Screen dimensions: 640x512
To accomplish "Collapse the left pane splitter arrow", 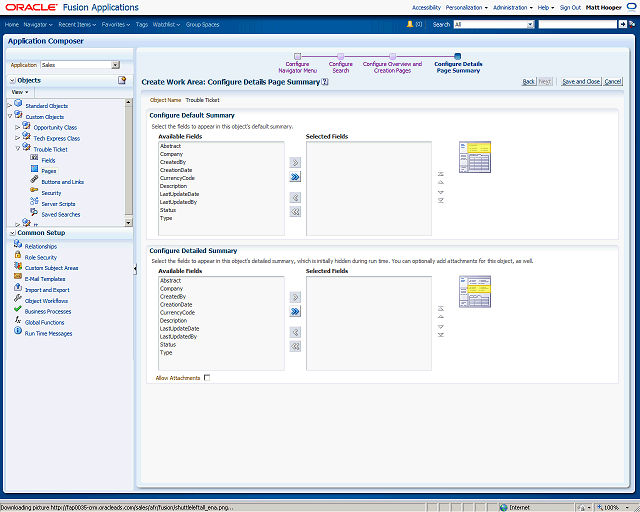I will 135,269.
